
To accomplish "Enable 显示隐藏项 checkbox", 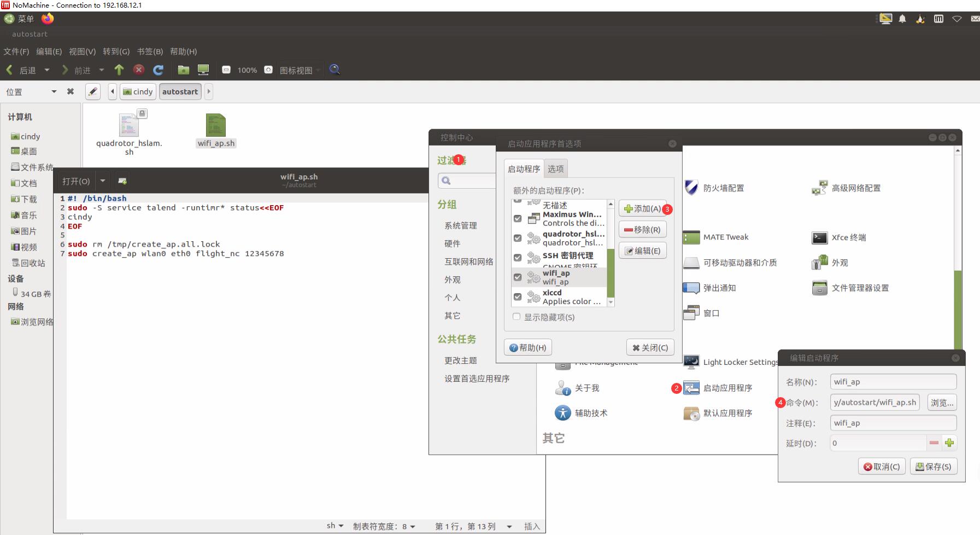I will click(517, 317).
